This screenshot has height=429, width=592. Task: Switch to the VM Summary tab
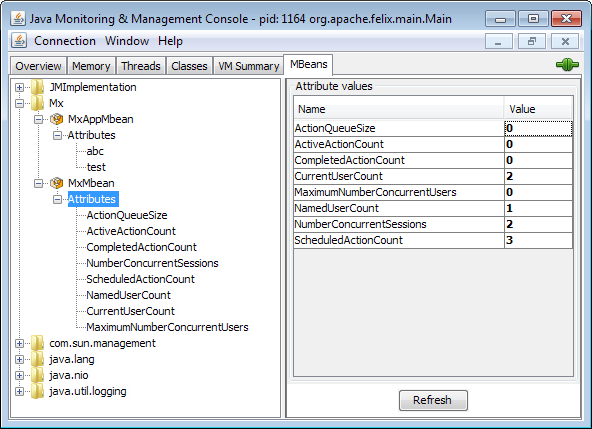248,66
